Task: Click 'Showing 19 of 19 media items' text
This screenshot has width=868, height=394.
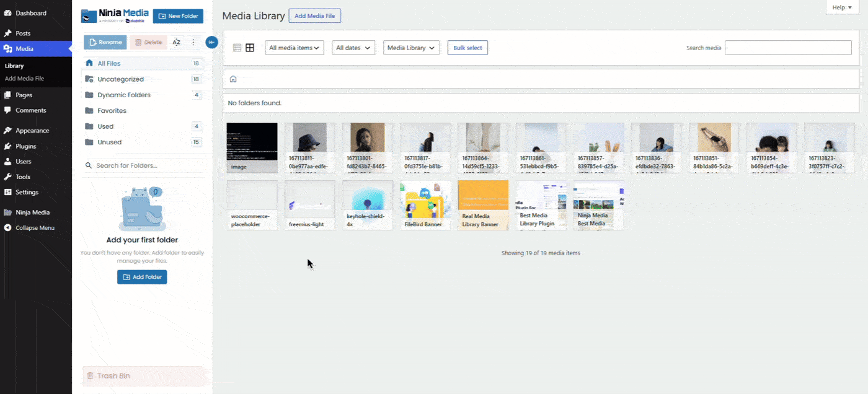Action: pos(541,253)
